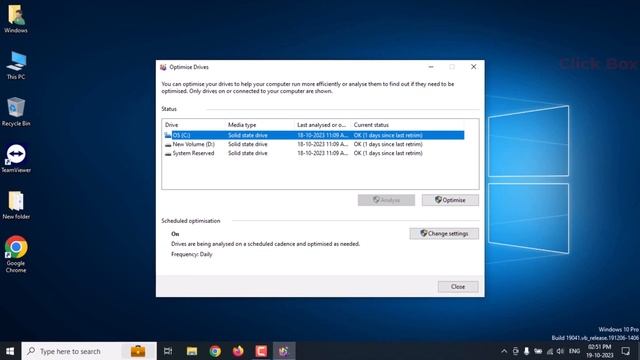Launch the TeamViewer desktop shortcut
Image resolution: width=640 pixels, height=360 pixels.
[x=16, y=158]
